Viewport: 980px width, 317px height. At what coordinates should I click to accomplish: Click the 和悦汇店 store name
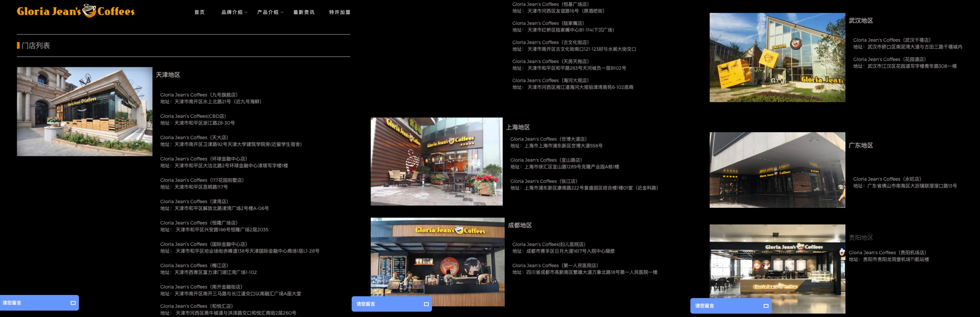[x=196, y=306]
